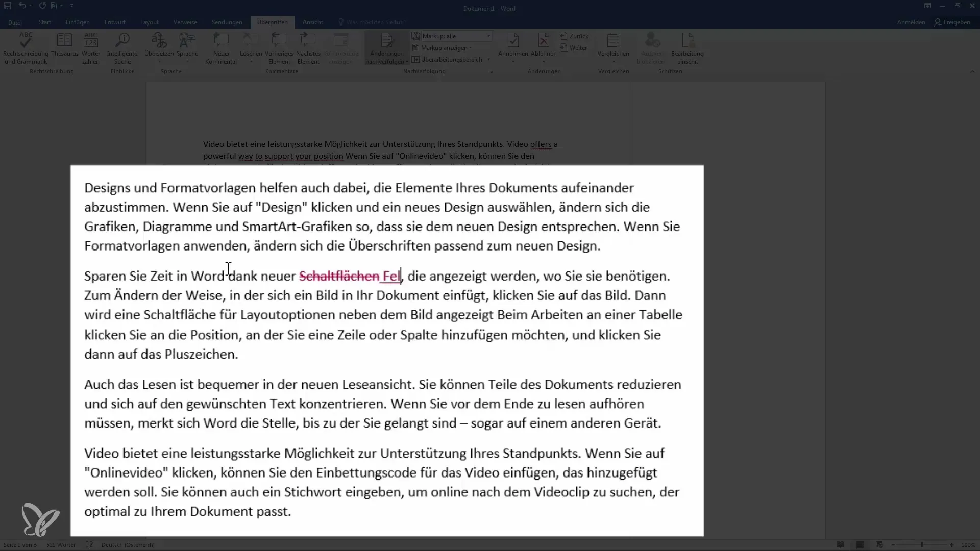Open the Einfügen ribbon tab
This screenshot has width=980, height=551.
click(78, 22)
